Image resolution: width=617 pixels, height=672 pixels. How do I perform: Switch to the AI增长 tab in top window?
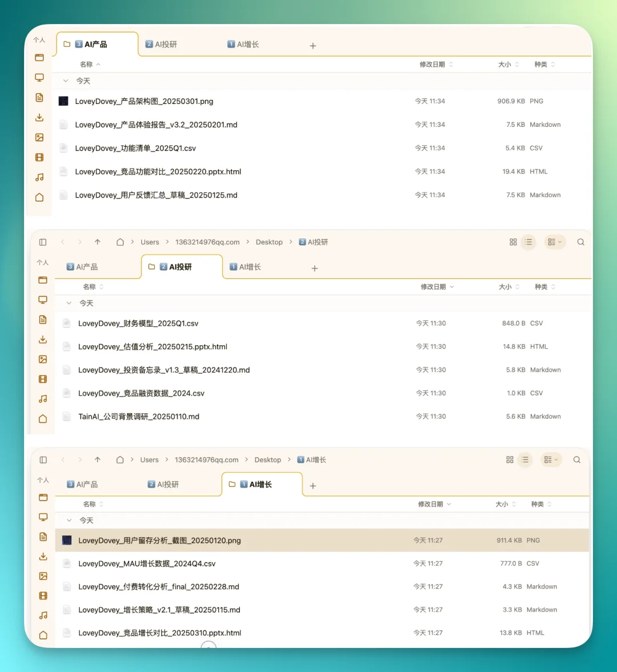pyautogui.click(x=243, y=43)
